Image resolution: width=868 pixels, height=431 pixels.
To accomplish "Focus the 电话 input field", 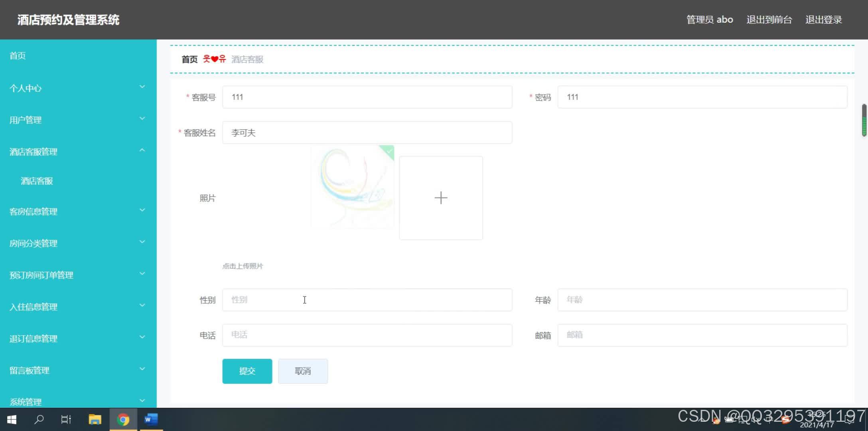I will (367, 335).
